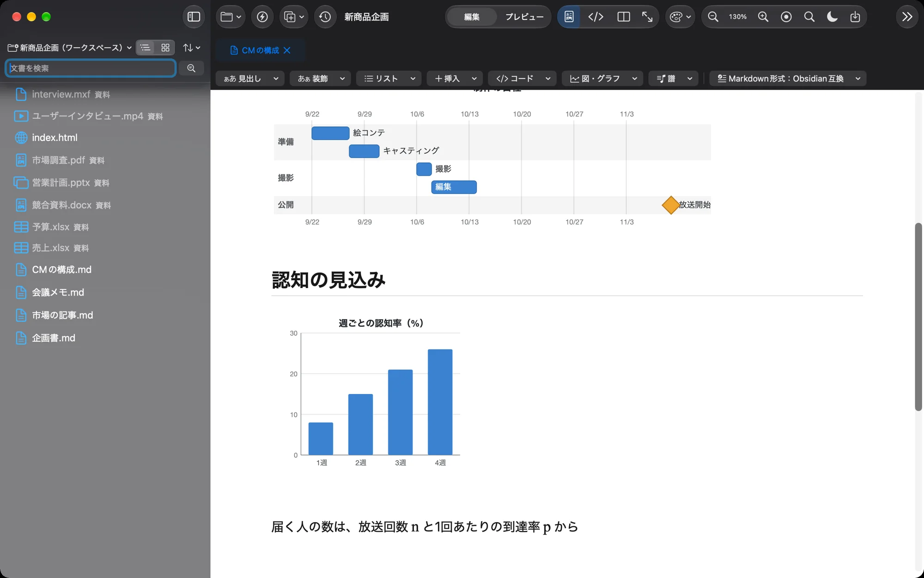The width and height of the screenshot is (924, 578).
Task: Open the version history clock icon
Action: (325, 17)
